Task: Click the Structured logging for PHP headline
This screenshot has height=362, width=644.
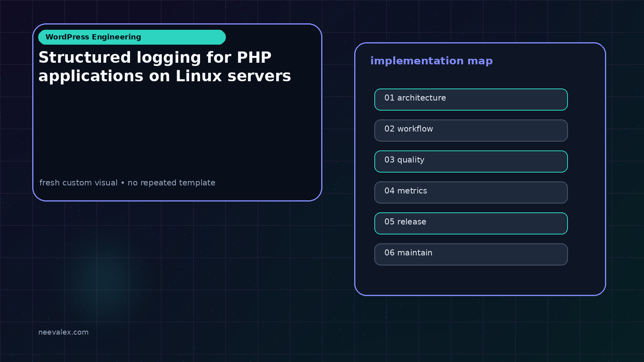Action: tap(165, 66)
